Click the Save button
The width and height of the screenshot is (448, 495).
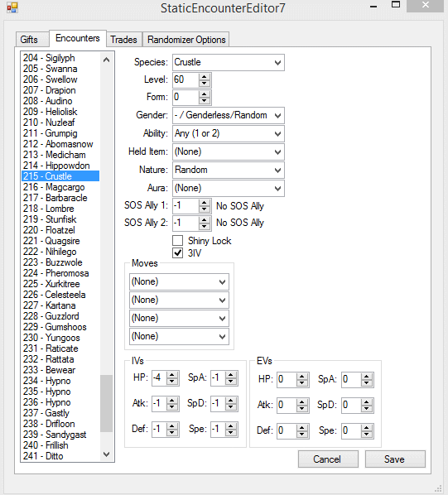pyautogui.click(x=395, y=459)
